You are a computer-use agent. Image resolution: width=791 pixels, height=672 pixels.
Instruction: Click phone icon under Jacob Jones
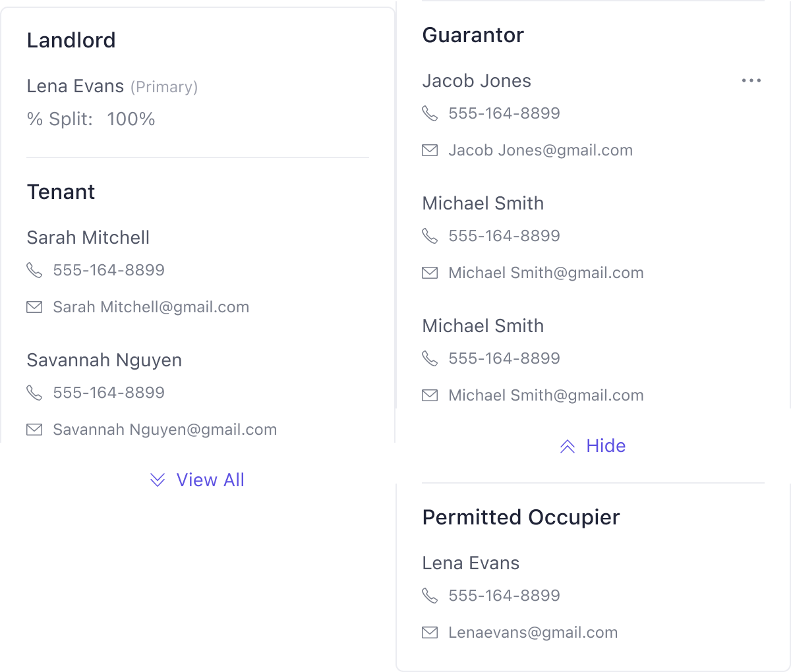430,113
